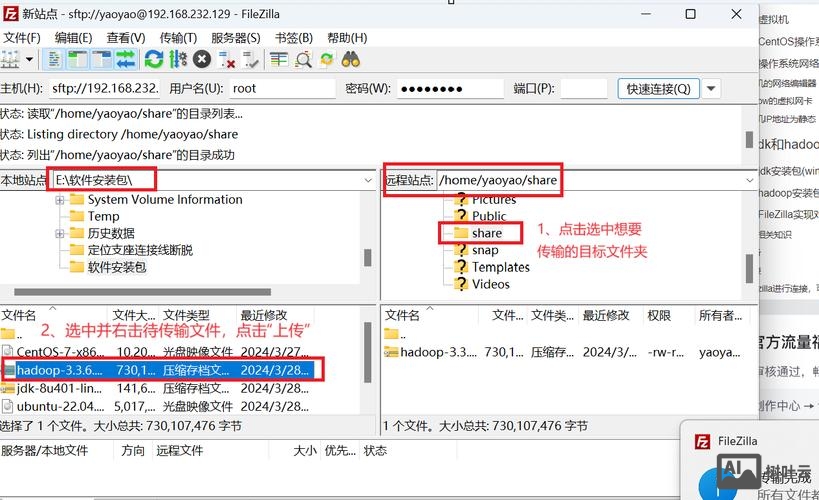Open the 编辑(E) menu
The width and height of the screenshot is (819, 500).
point(73,38)
